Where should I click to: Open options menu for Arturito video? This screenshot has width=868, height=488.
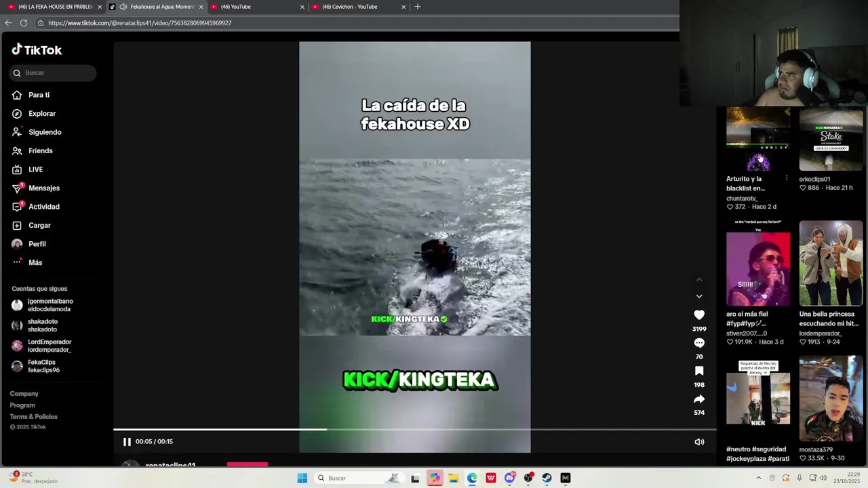[x=787, y=178]
